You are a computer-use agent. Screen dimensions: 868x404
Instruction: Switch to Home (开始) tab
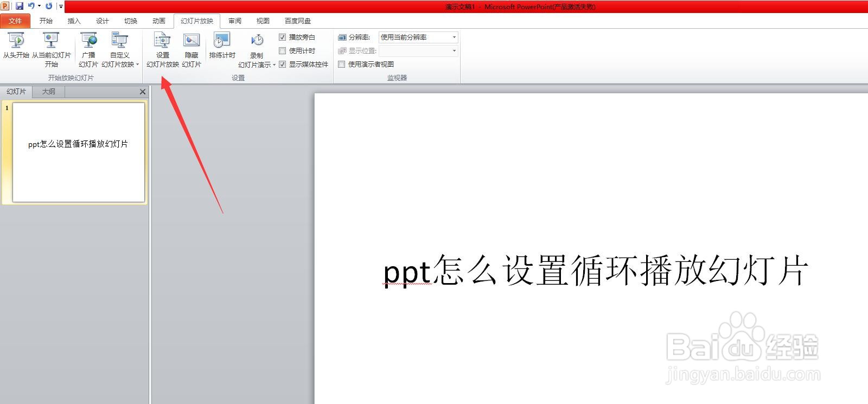(46, 21)
